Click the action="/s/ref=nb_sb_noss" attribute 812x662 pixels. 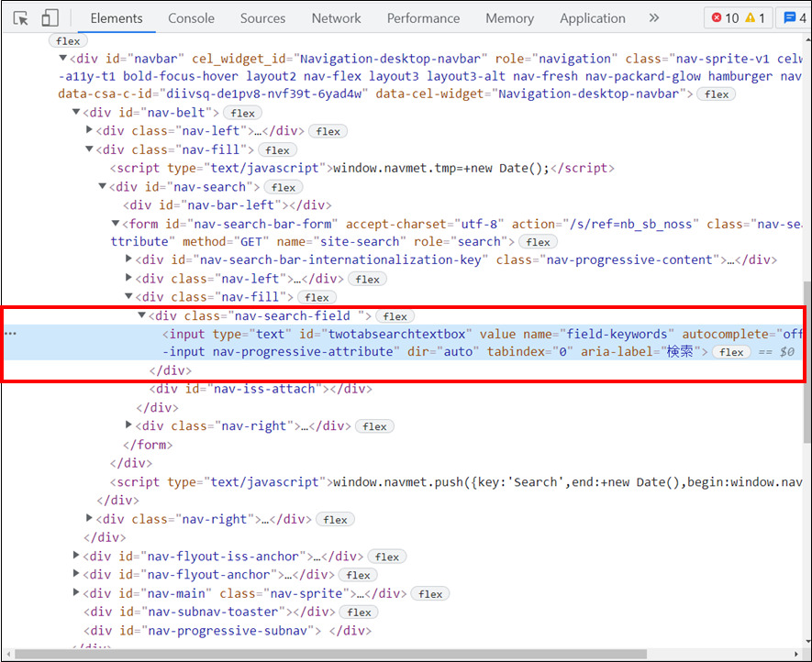605,224
